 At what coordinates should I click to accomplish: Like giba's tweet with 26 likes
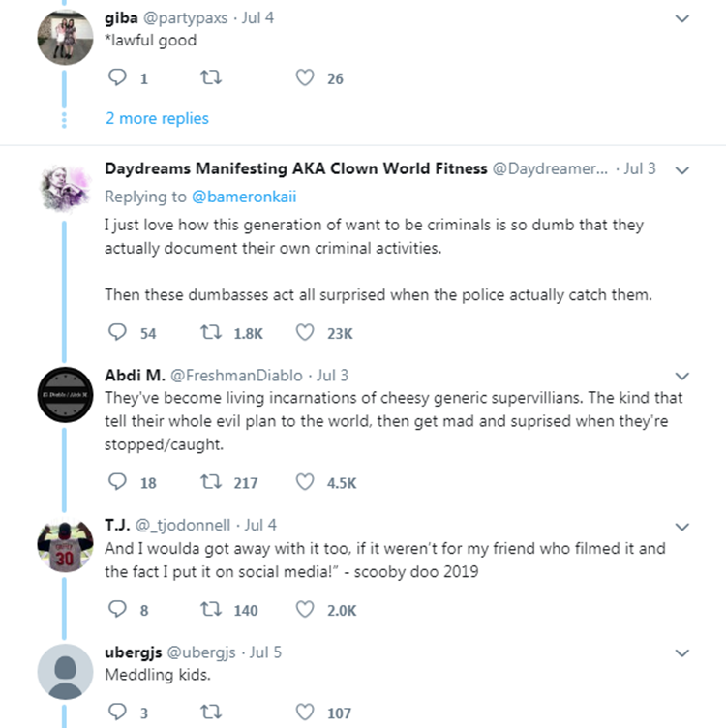point(305,78)
